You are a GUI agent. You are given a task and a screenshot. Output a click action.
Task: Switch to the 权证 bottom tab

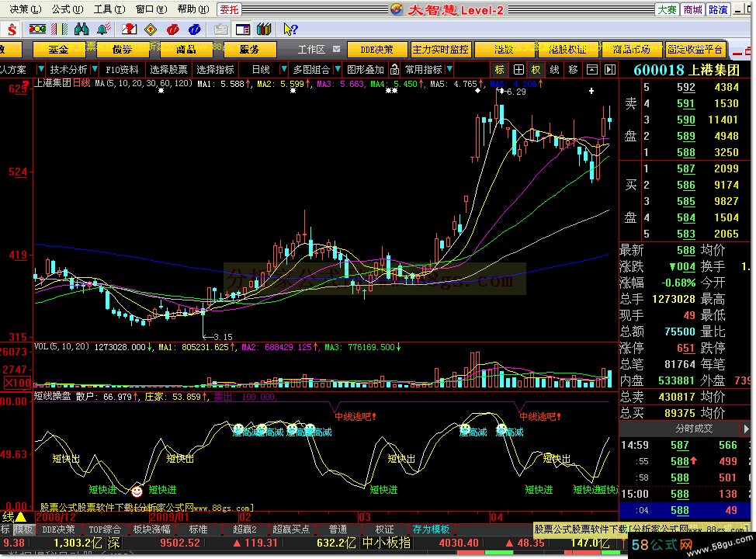click(384, 529)
